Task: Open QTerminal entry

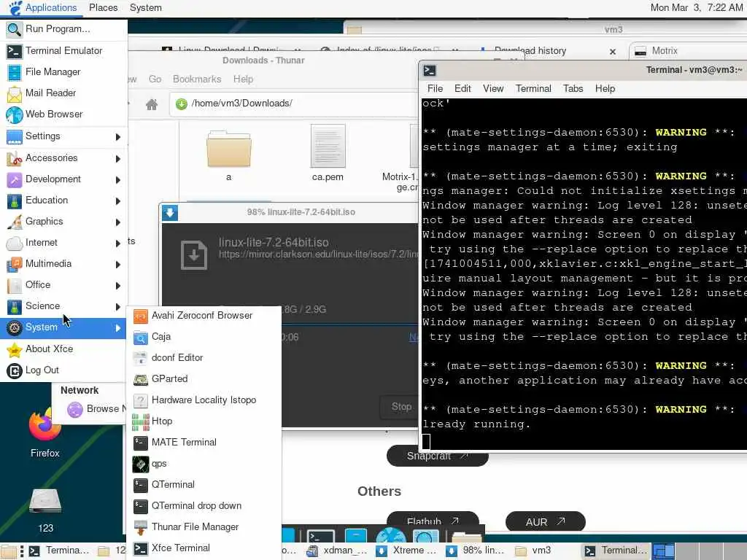Action: [204, 485]
